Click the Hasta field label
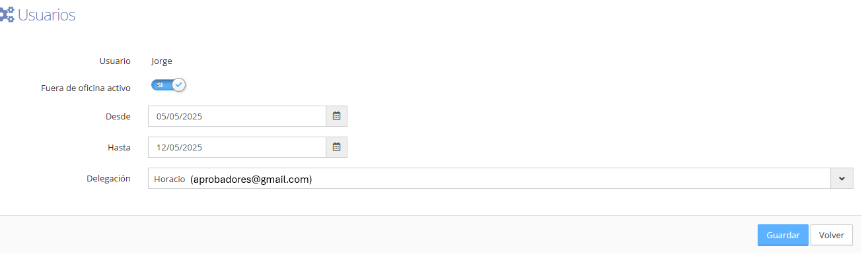This screenshot has height=260, width=868. coord(119,147)
